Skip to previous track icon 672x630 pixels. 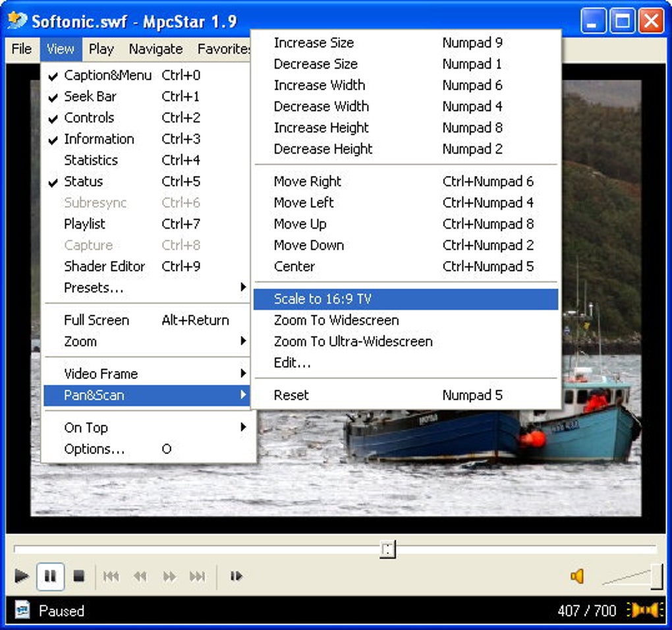111,577
